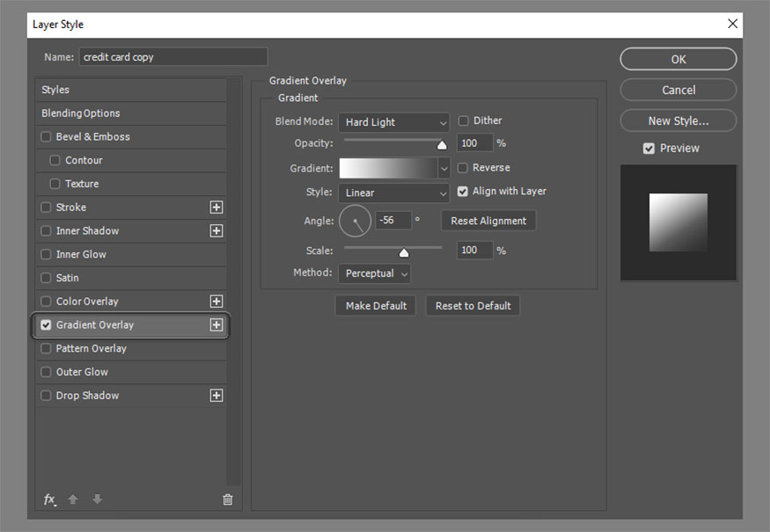Close the Layer Style dialog
Screen dimensions: 770x532
coord(733,24)
